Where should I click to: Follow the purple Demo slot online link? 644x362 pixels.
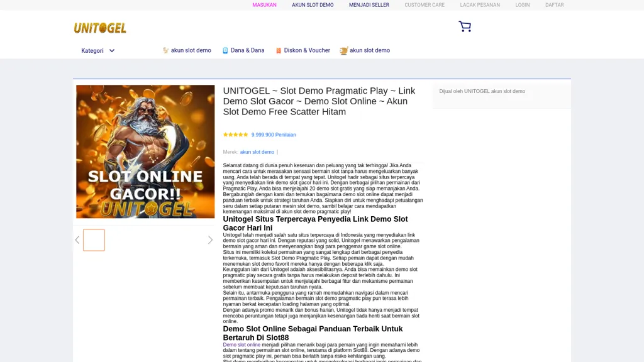(x=241, y=345)
